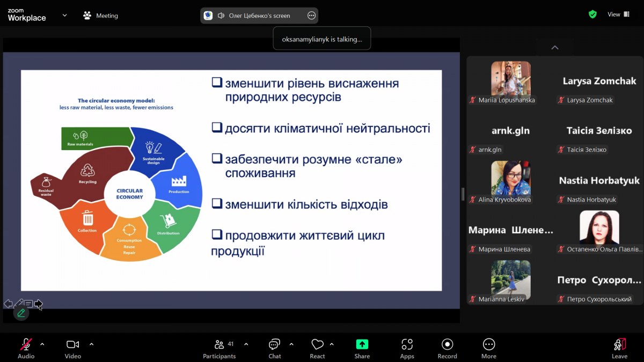Viewport: 644px width, 362px height.
Task: Collapse the participant videos with the up arrow
Action: pyautogui.click(x=554, y=47)
